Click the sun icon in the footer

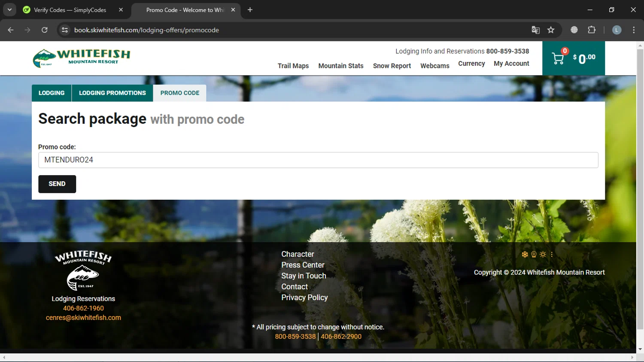pos(543,254)
